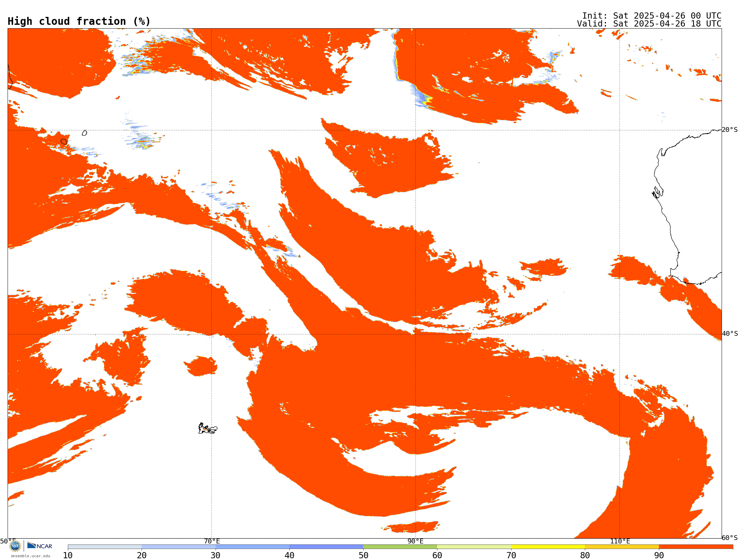Click the Init: Sat 2025-04-26 00 UTC text
Image resolution: width=744 pixels, height=560 pixels.
click(652, 16)
